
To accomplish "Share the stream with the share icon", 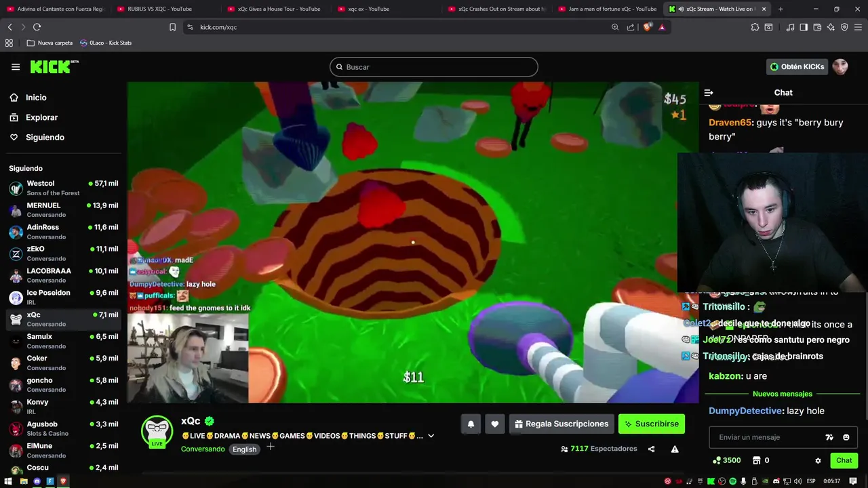I will click(652, 449).
